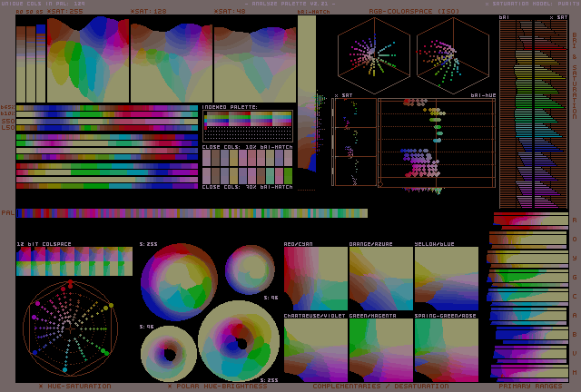The height and width of the screenshot is (392, 581).
Task: Click the Red/Cyan complementary gradient panel
Action: tap(315, 279)
